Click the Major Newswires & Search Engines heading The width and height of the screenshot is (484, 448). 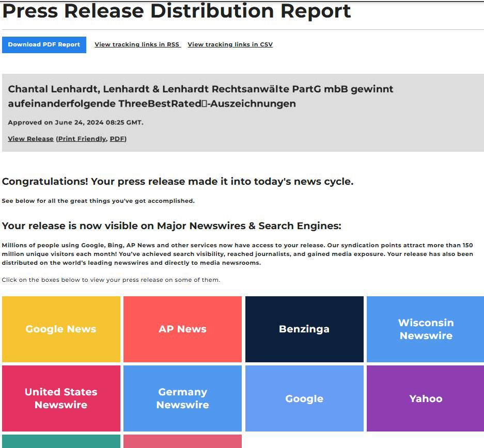click(x=171, y=226)
